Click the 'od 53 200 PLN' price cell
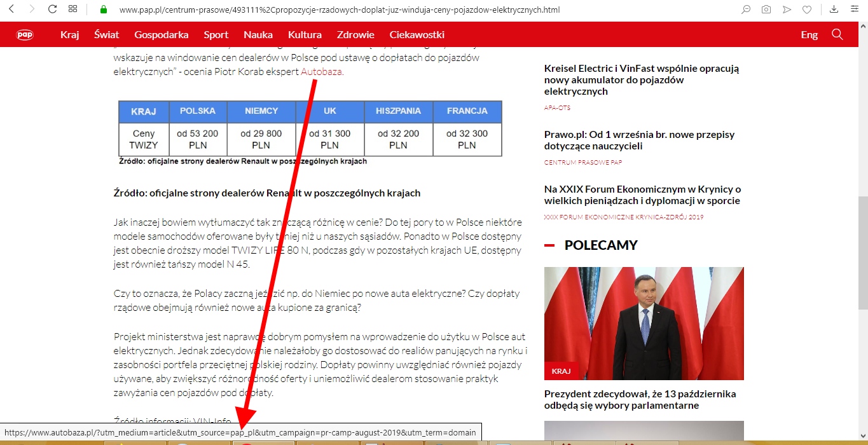 (198, 139)
